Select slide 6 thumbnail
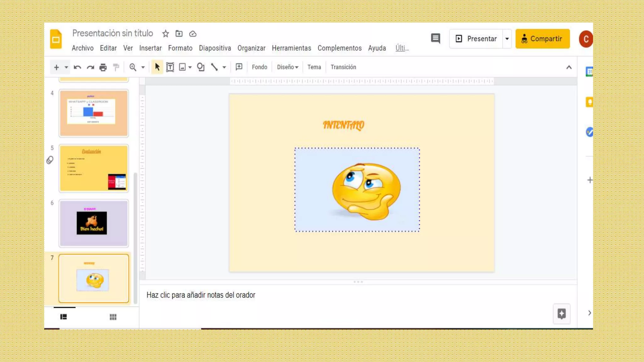Viewport: 644px width, 362px height. pos(94,223)
